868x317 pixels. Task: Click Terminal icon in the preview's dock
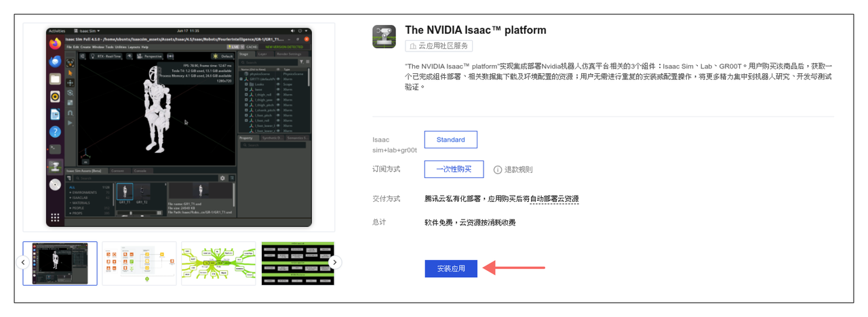tap(55, 149)
